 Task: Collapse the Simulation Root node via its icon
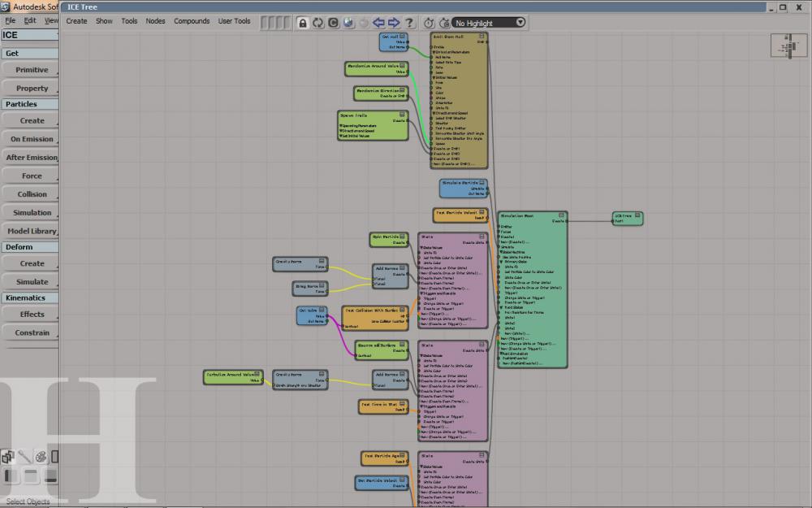click(561, 215)
